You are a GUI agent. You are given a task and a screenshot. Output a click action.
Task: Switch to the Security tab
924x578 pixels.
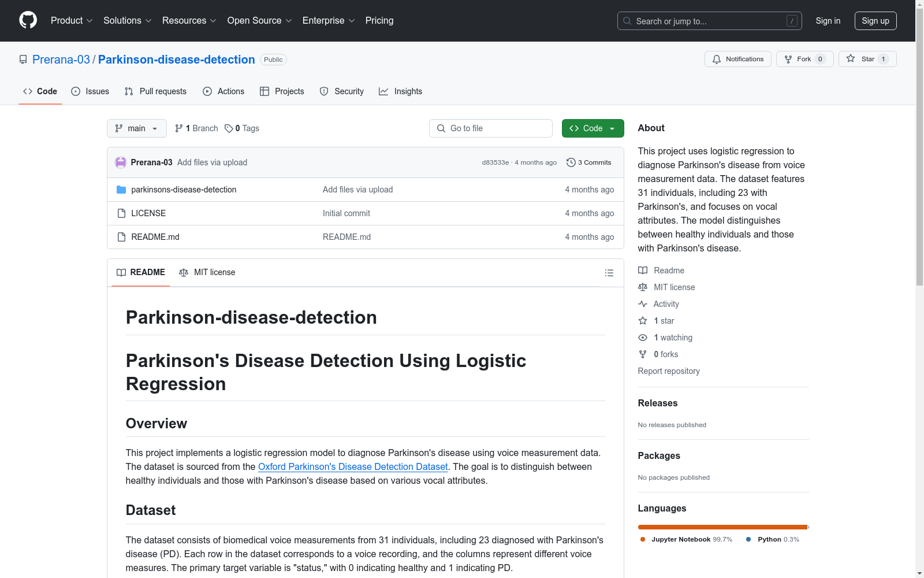point(342,91)
